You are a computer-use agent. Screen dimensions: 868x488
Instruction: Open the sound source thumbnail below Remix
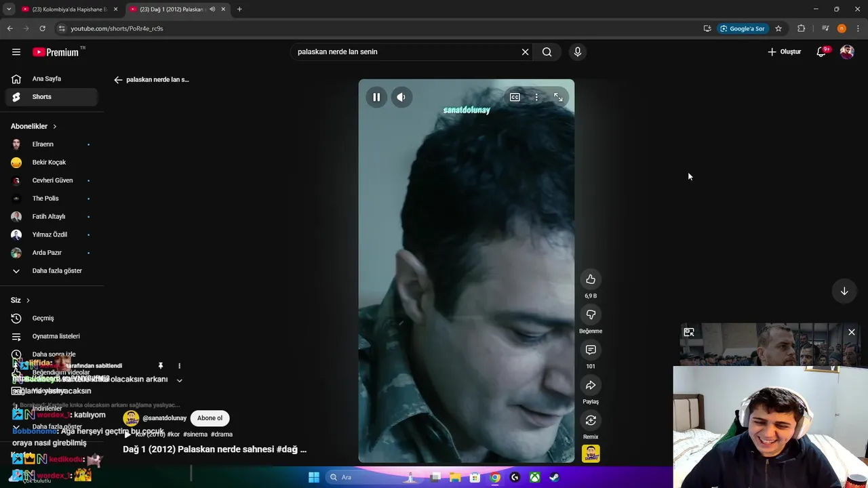pos(591,453)
